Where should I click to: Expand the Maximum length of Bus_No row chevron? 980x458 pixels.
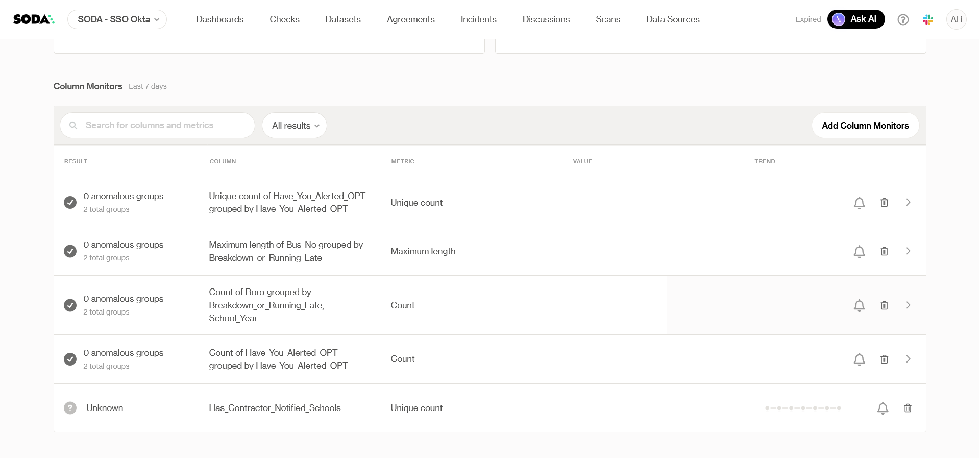pos(908,251)
